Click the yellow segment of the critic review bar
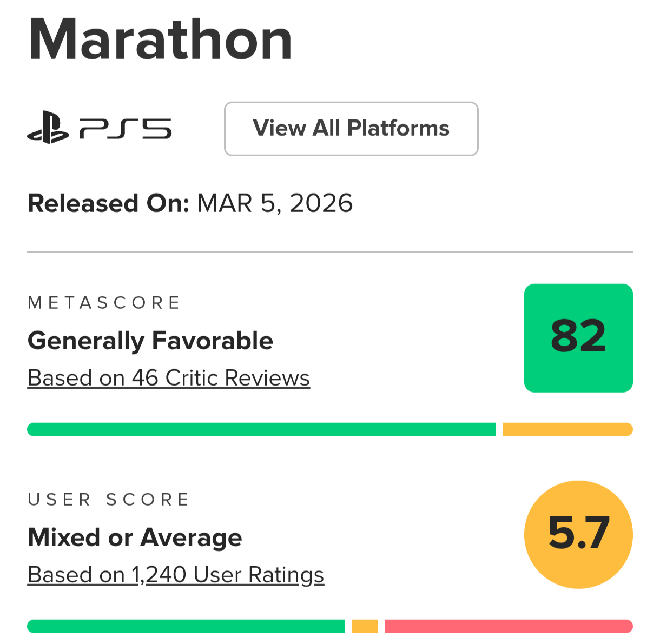Screen dimensions: 660x644 pos(567,429)
